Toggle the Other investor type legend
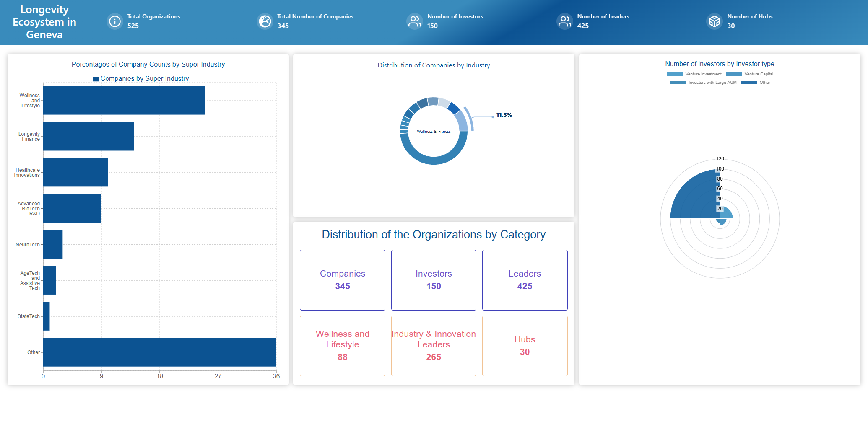The image size is (868, 427). [x=756, y=83]
